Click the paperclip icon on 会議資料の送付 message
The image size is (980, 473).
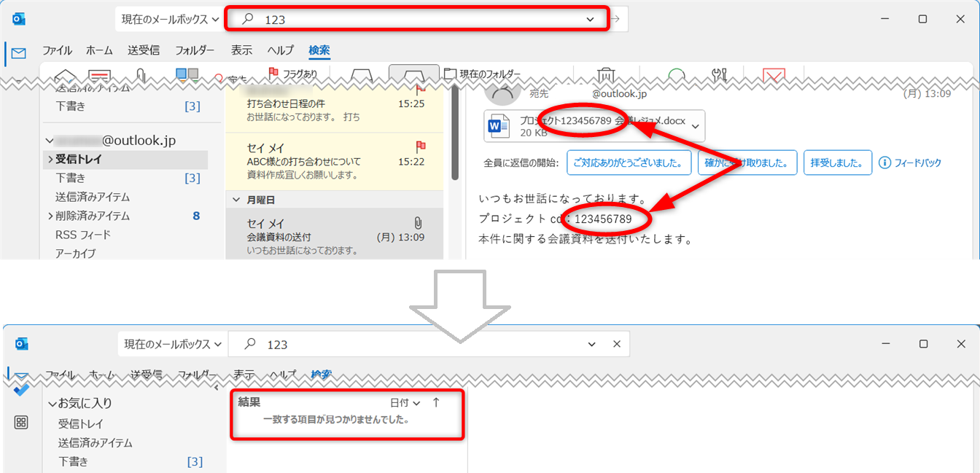pyautogui.click(x=419, y=223)
